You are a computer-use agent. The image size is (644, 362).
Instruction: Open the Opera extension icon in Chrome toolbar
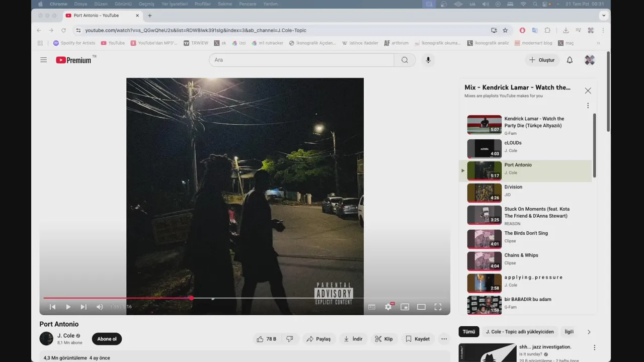[x=522, y=30]
